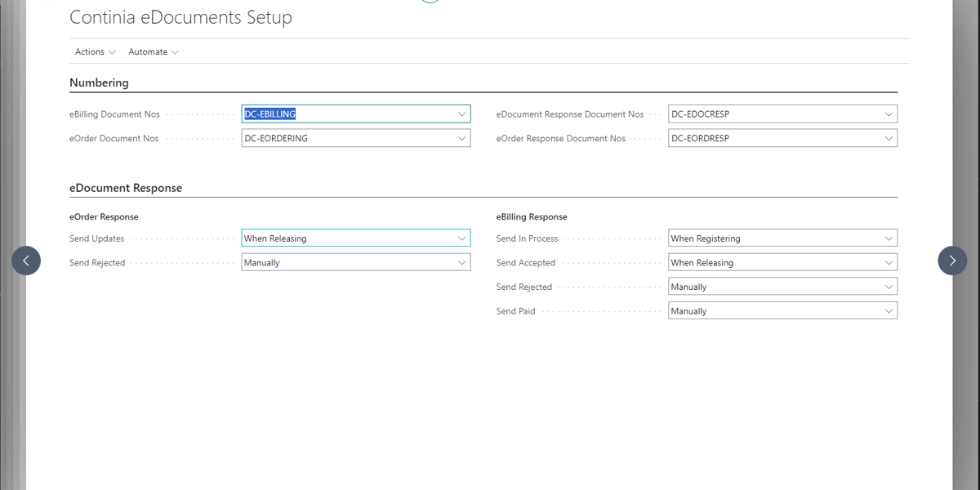Expand the Send Updates dropdown
This screenshot has width=980, height=490.
(x=461, y=238)
